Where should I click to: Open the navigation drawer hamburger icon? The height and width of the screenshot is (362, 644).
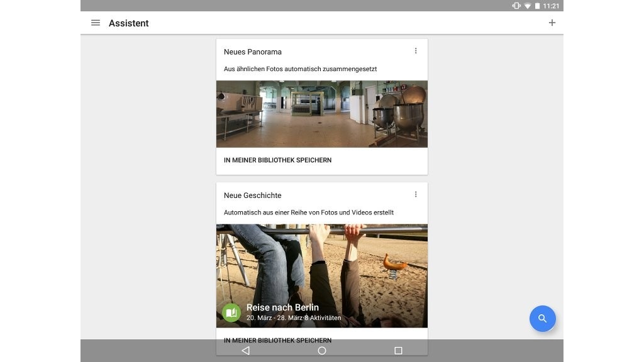pyautogui.click(x=95, y=23)
